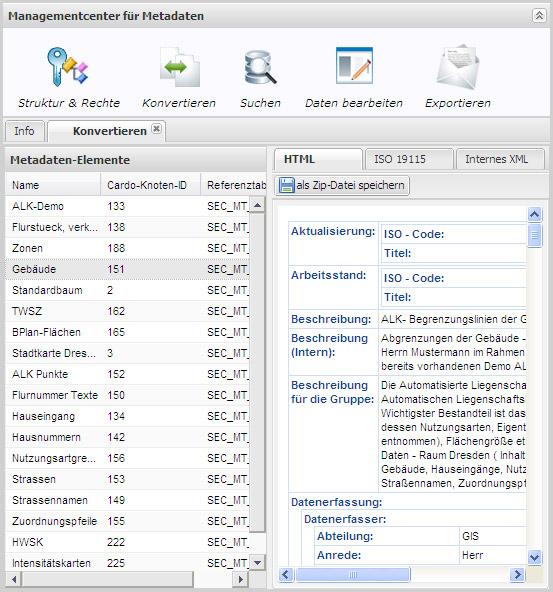Click the HTML preview horizontal scroll right arrow
Viewport: 553px width, 592px height.
[517, 575]
